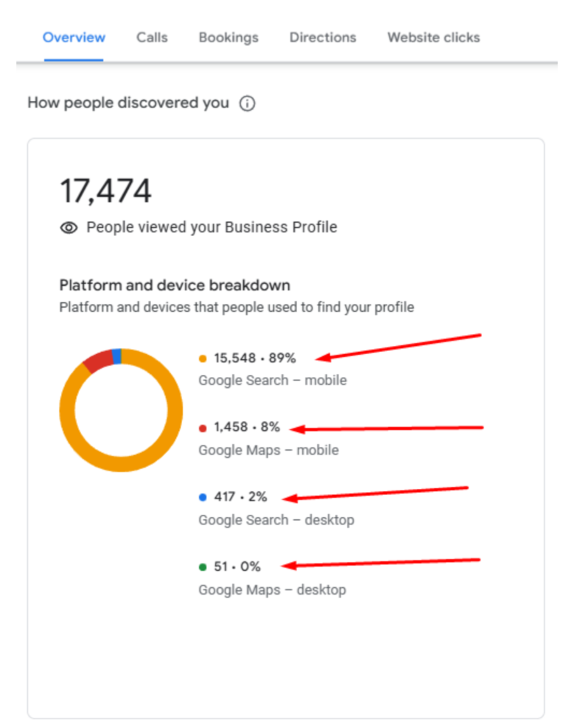Click the total views count '17,474'
This screenshot has width=566, height=728.
click(105, 190)
